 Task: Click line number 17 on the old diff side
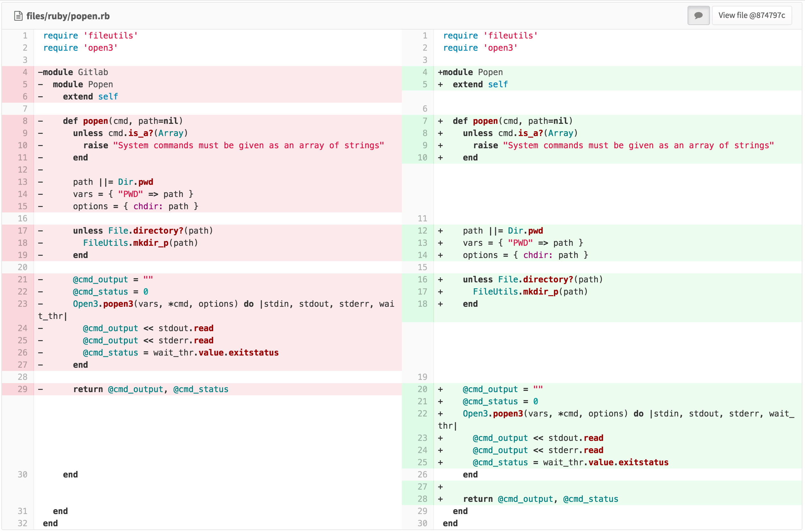[x=22, y=230]
